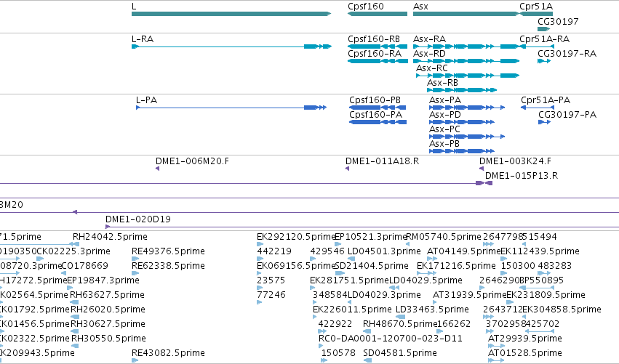
Task: Select the 'RH26020.5prime' EST label
Action: (x=108, y=310)
